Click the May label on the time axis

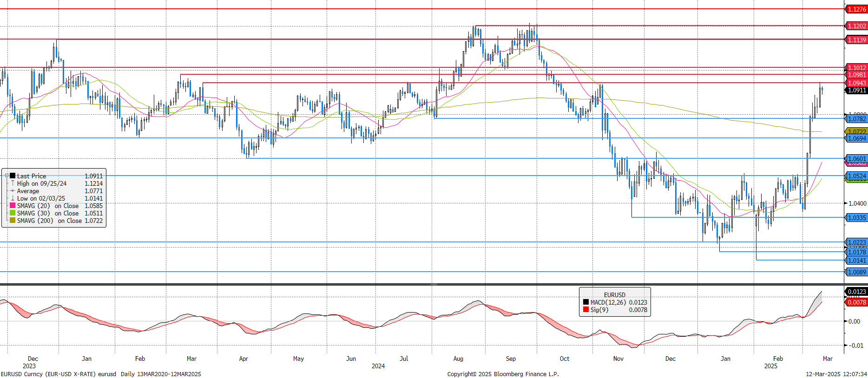click(x=298, y=358)
